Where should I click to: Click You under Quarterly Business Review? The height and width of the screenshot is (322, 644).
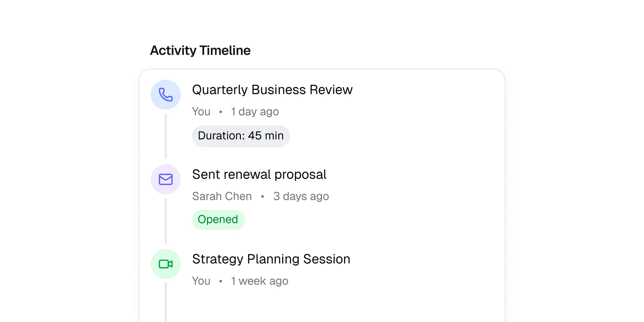[x=201, y=111]
